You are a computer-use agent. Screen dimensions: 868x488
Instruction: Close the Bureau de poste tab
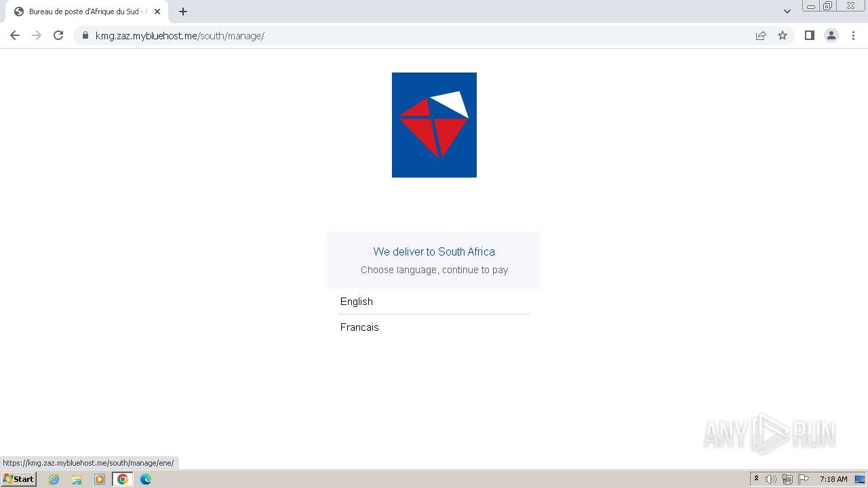click(x=157, y=12)
